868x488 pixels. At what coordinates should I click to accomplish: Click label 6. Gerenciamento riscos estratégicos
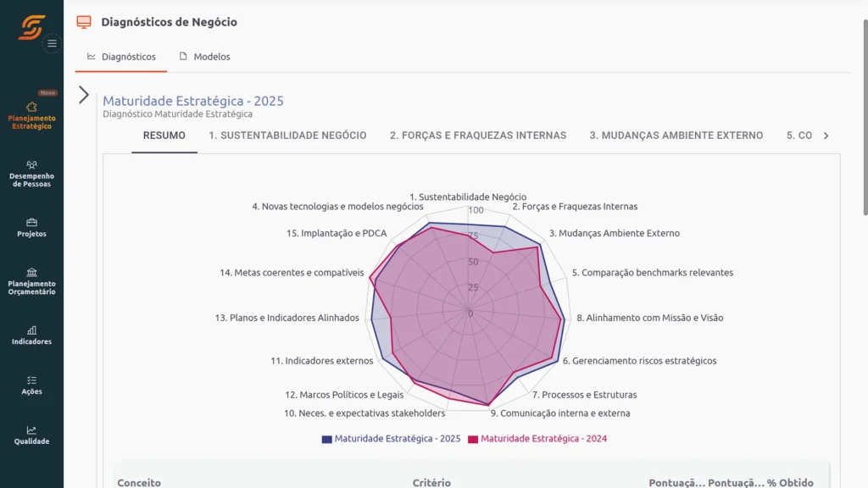[639, 361]
